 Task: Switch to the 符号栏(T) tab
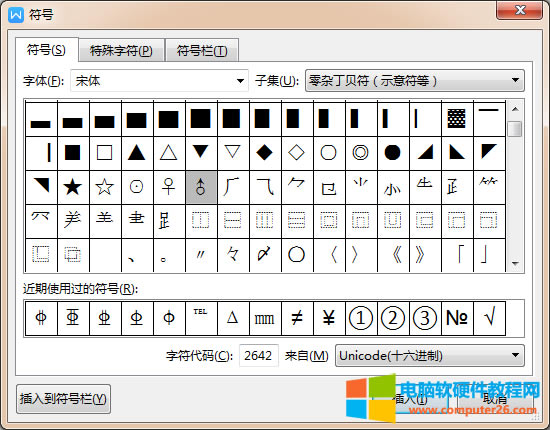[202, 51]
